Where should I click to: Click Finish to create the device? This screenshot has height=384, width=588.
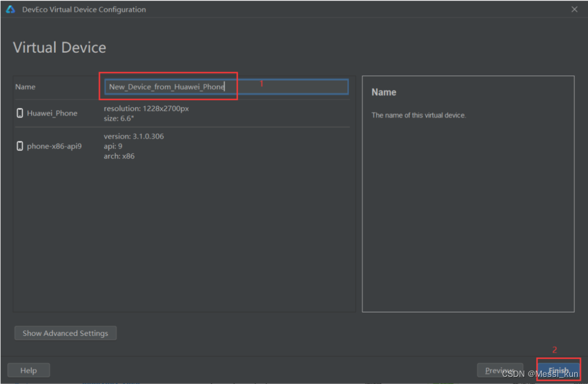[559, 370]
